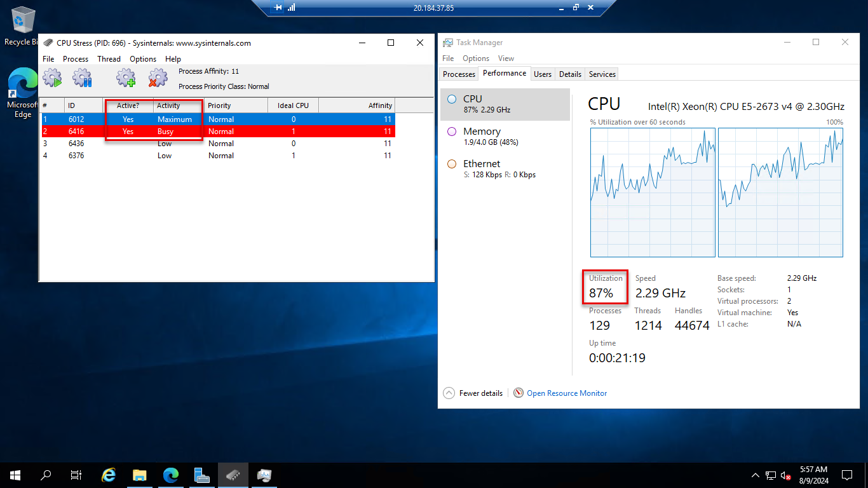Open the taskbar clock and date
The height and width of the screenshot is (488, 868).
coord(813,475)
